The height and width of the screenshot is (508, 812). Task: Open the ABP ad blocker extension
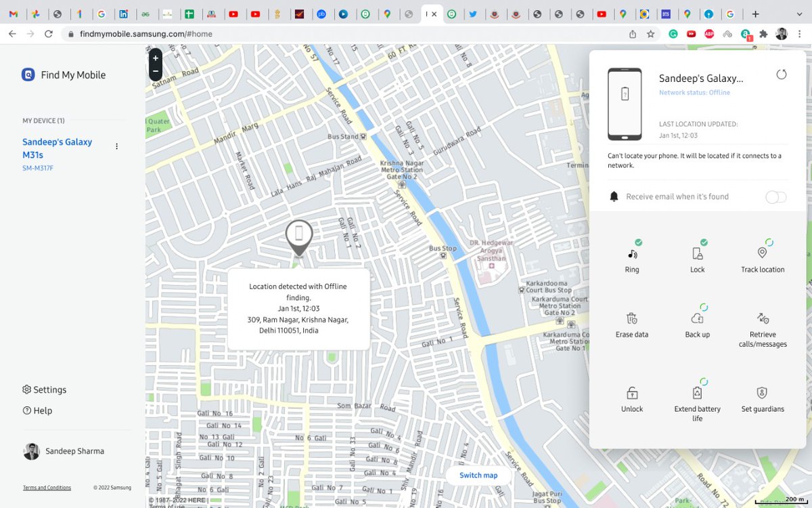[x=709, y=34]
